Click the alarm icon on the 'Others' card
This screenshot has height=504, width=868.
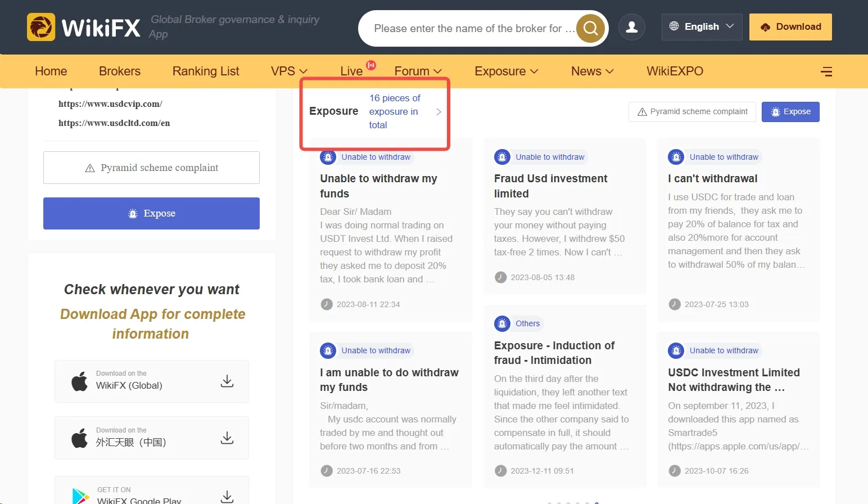pyautogui.click(x=502, y=323)
